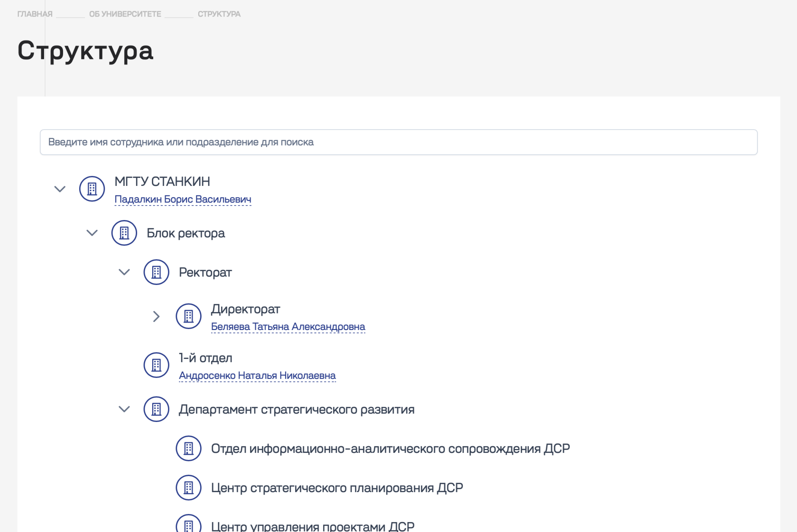Select the Ректорат row label
The width and height of the screenshot is (797, 532).
(x=205, y=273)
